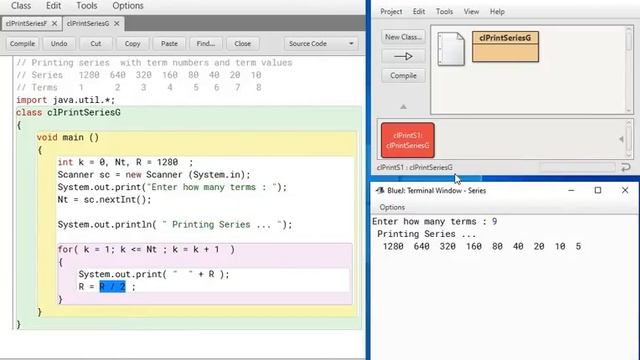This screenshot has width=640, height=360.
Task: Click 'clPrintS1 : clPrintSeriesG' status text
Action: coord(414,167)
